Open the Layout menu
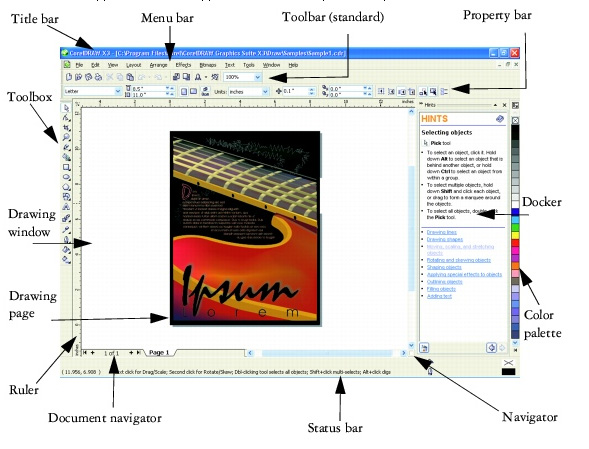Screen dimensions: 589x449 [133, 65]
